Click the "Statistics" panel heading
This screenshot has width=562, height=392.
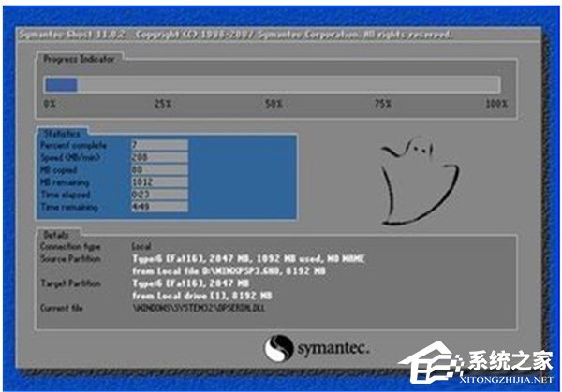pyautogui.click(x=62, y=134)
